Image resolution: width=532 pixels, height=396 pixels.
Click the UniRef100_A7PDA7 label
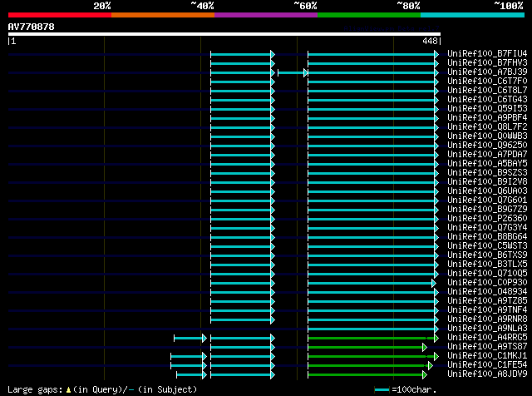487,155
